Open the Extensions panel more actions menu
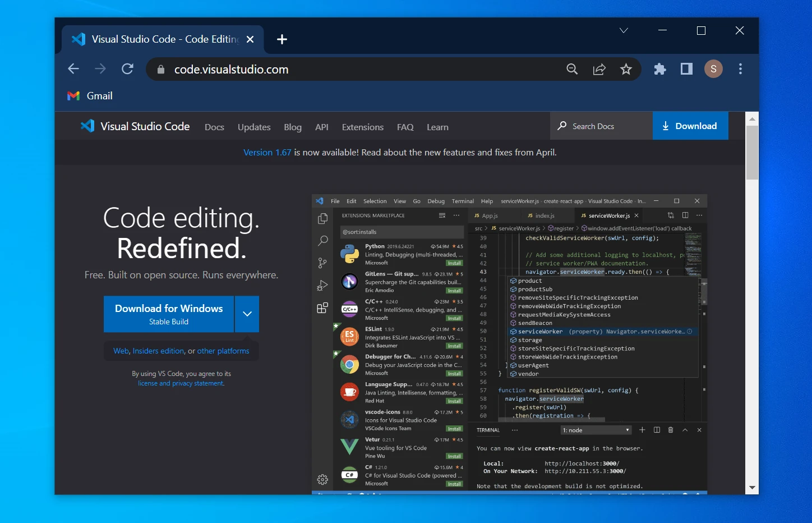The height and width of the screenshot is (523, 812). click(456, 215)
